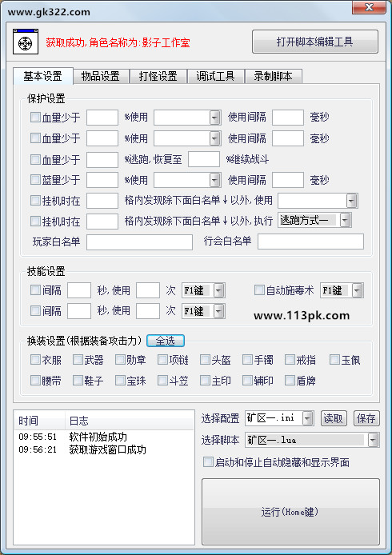Screen dimensions: 392x555
Task: Check the 宝珠 equipment checkbox
Action: click(120, 381)
